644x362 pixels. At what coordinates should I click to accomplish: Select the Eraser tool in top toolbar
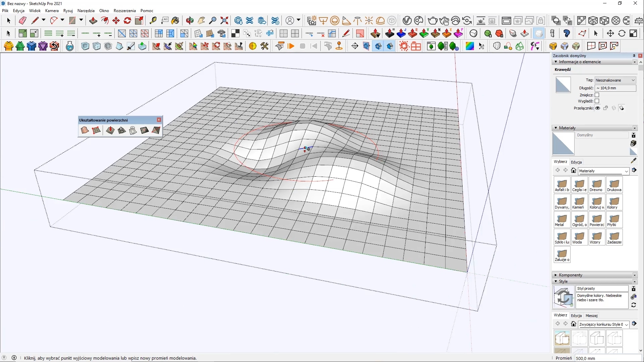pos(22,21)
